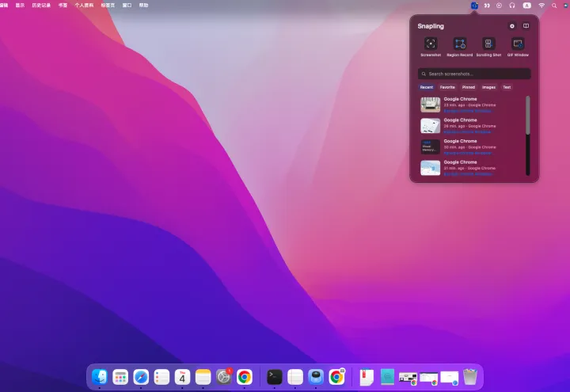The height and width of the screenshot is (392, 570).
Task: Click the blue link under 23 min. ago entry
Action: coord(468,111)
